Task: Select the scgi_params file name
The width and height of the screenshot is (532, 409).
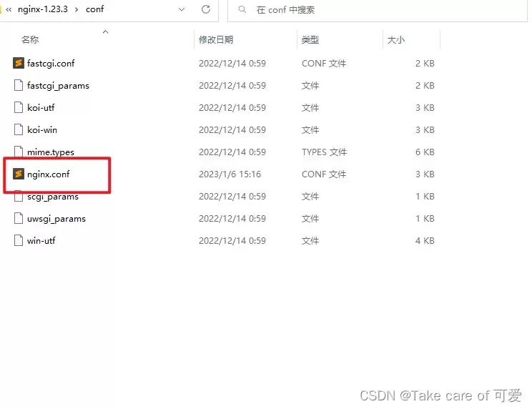Action: tap(53, 197)
